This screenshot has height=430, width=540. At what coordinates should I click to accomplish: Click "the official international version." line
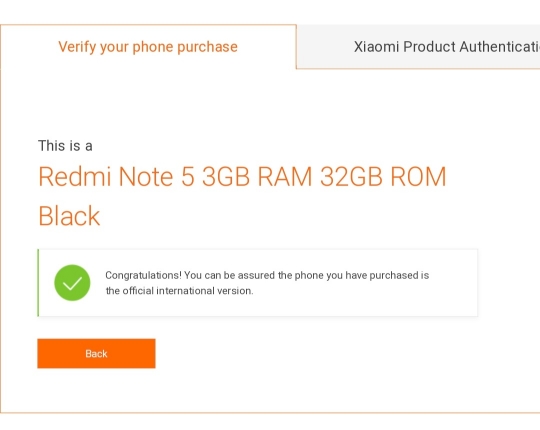179,291
